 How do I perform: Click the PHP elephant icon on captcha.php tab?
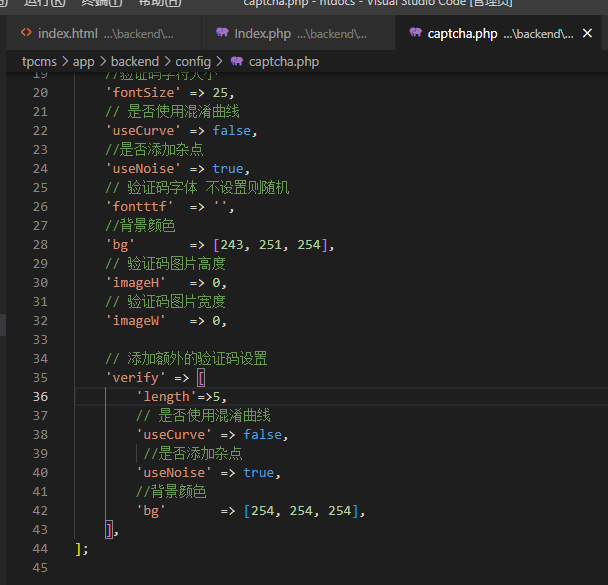(415, 33)
